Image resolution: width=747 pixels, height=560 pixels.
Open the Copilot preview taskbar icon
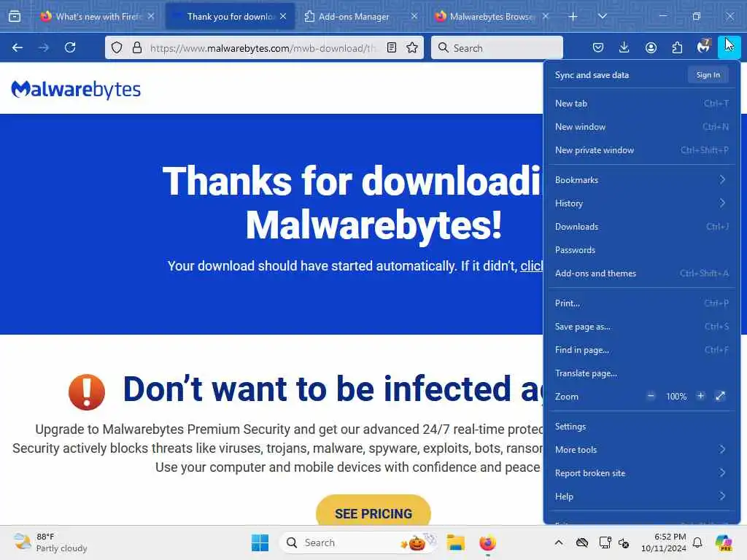click(723, 542)
